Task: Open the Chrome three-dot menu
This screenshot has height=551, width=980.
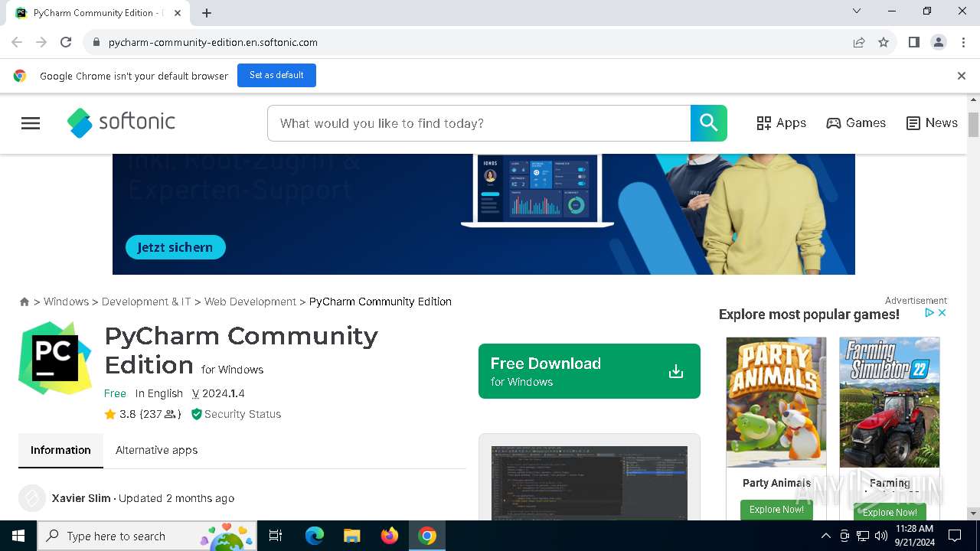Action: click(x=963, y=42)
